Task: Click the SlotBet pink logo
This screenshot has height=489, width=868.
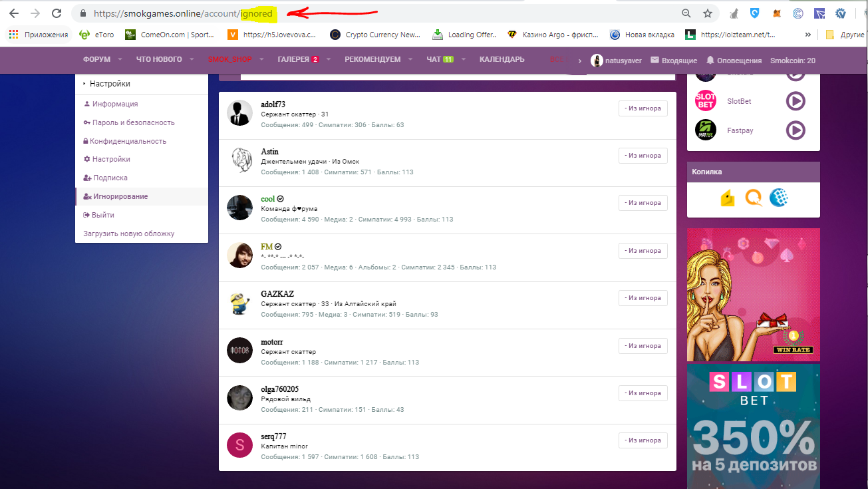Action: (706, 101)
